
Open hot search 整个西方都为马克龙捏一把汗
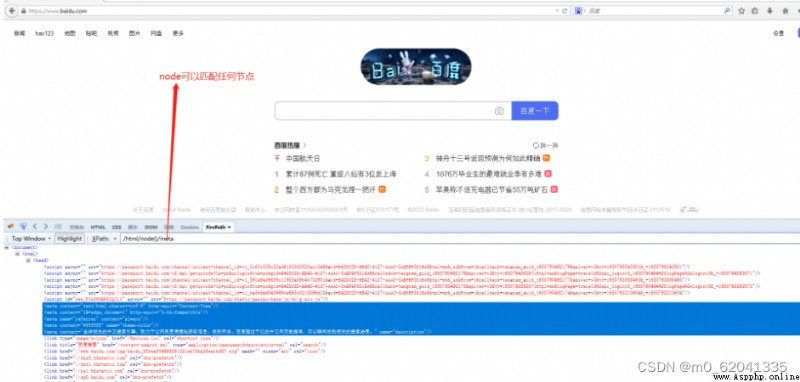click(331, 190)
